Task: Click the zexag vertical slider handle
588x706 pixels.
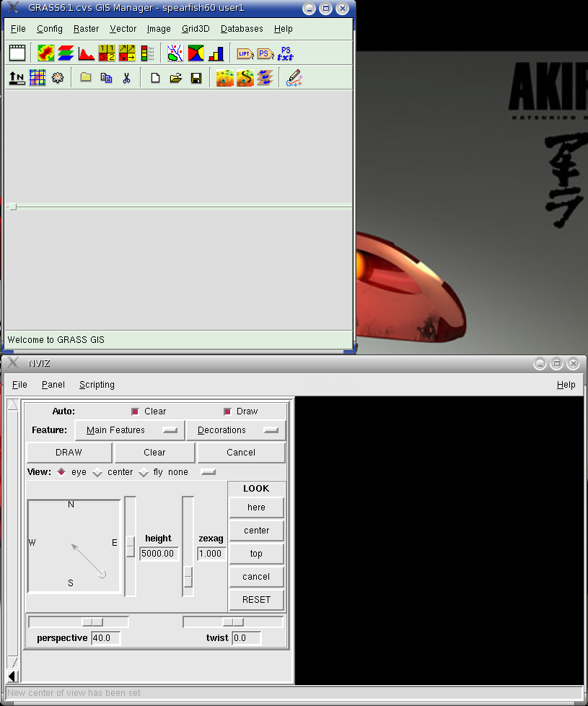Action: pyautogui.click(x=188, y=577)
